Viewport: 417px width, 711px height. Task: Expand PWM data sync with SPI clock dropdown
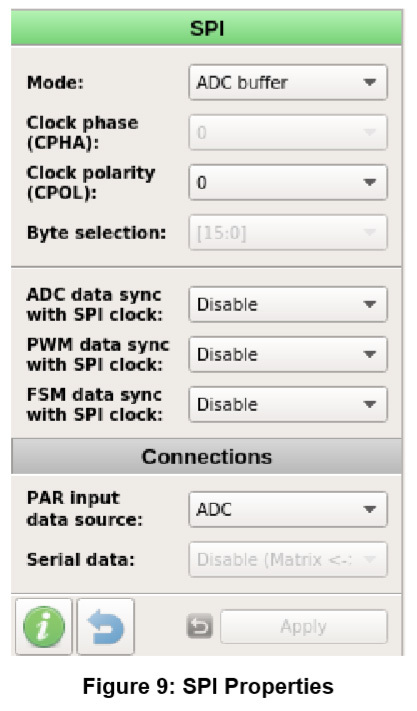[x=288, y=354]
